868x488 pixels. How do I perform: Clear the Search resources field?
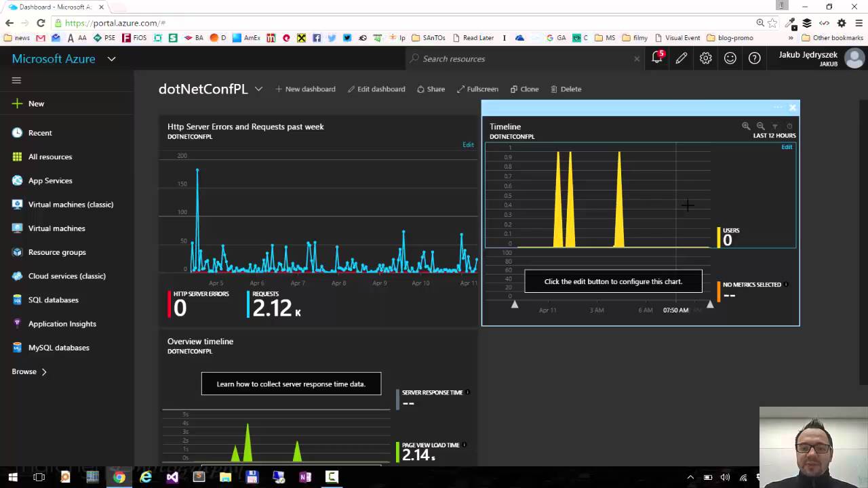pos(636,59)
